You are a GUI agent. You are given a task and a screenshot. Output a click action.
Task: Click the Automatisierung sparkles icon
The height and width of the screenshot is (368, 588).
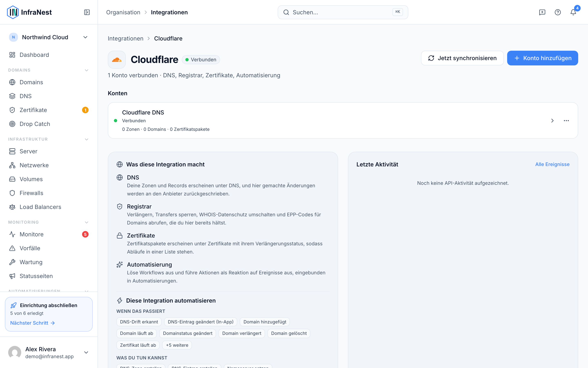click(x=120, y=265)
